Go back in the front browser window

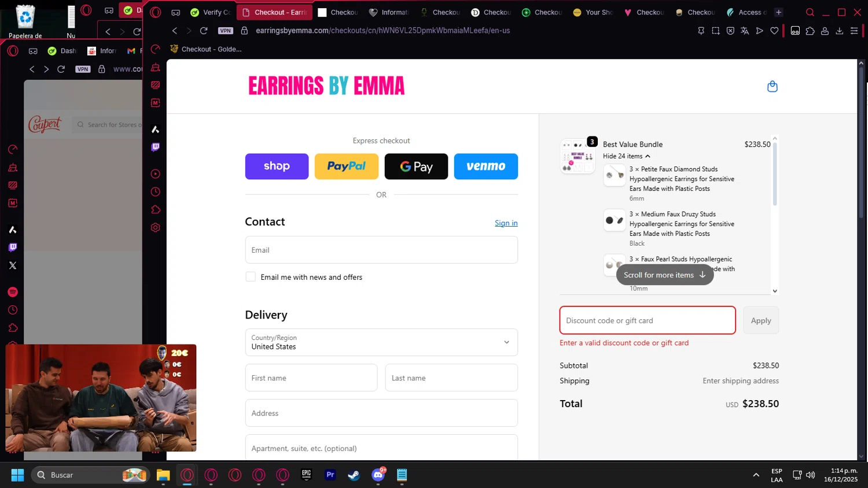[x=175, y=31]
